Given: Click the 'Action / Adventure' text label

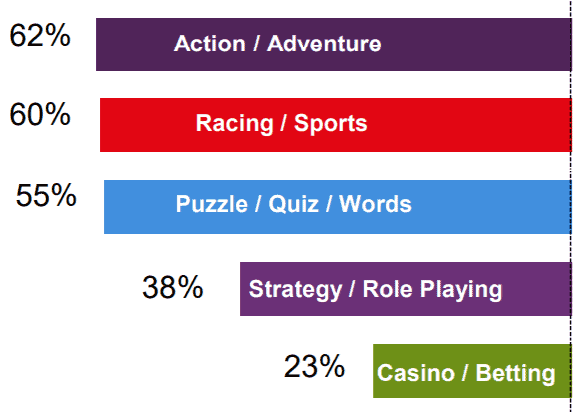Looking at the screenshot, I should [278, 43].
